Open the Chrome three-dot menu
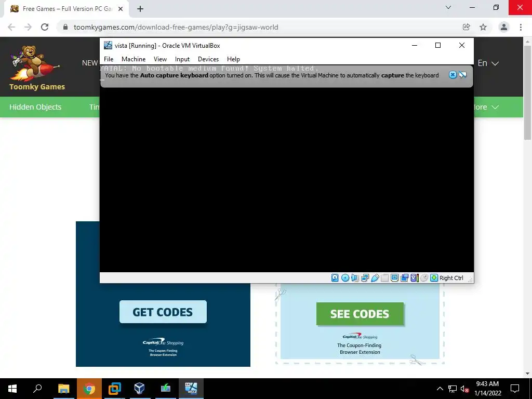This screenshot has height=399, width=532. click(x=521, y=27)
